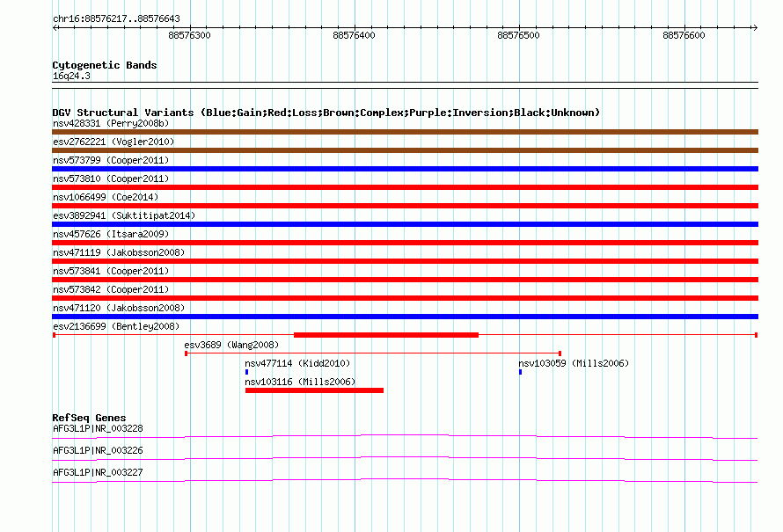Click the Cytogenetic Bands track title

(x=105, y=65)
